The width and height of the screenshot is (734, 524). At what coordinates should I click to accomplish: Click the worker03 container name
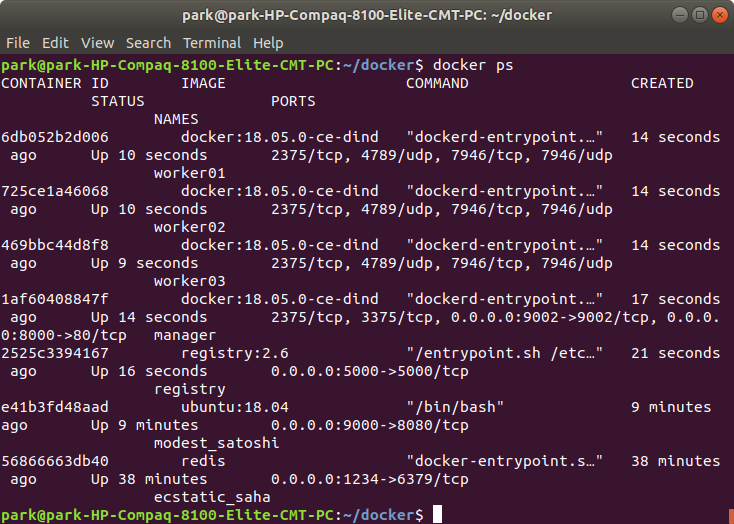pos(190,281)
